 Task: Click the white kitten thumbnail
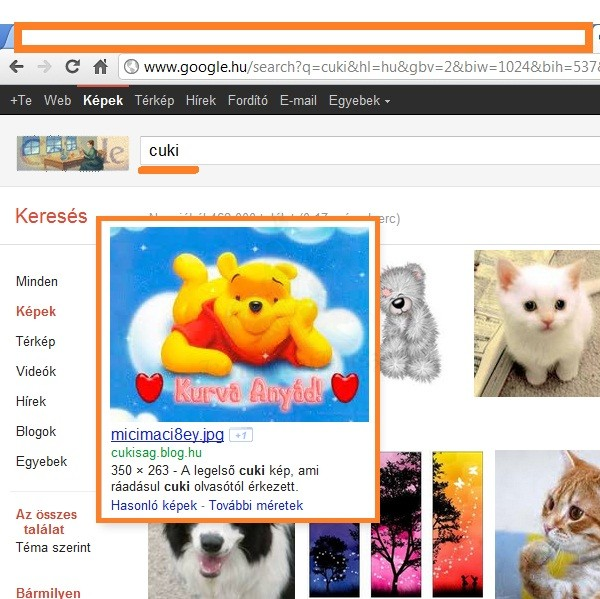[x=537, y=323]
